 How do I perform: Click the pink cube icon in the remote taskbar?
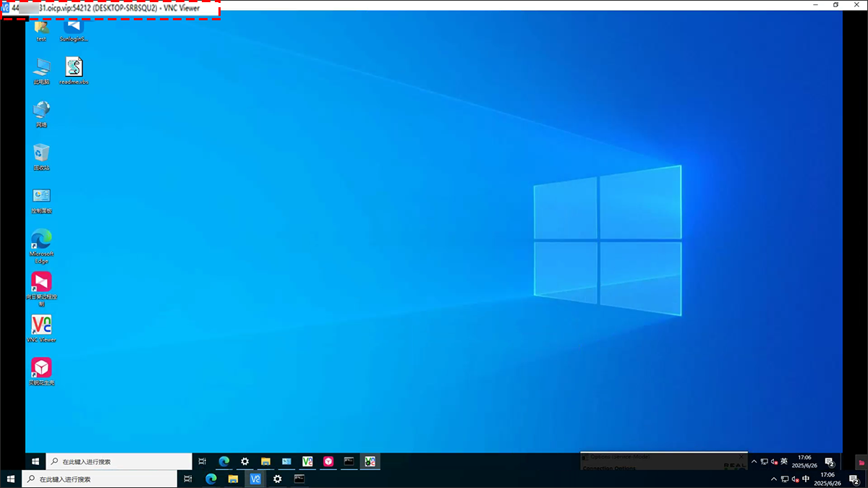328,461
